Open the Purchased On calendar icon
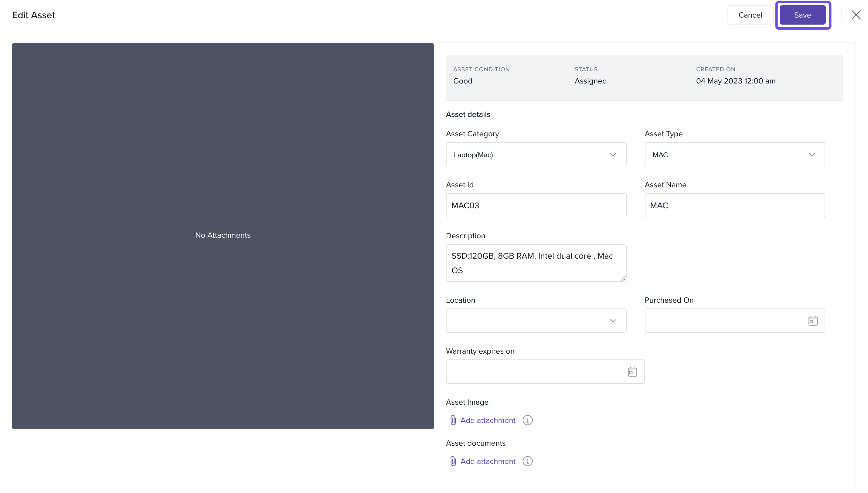Screen dimensions: 868x493 pos(812,320)
